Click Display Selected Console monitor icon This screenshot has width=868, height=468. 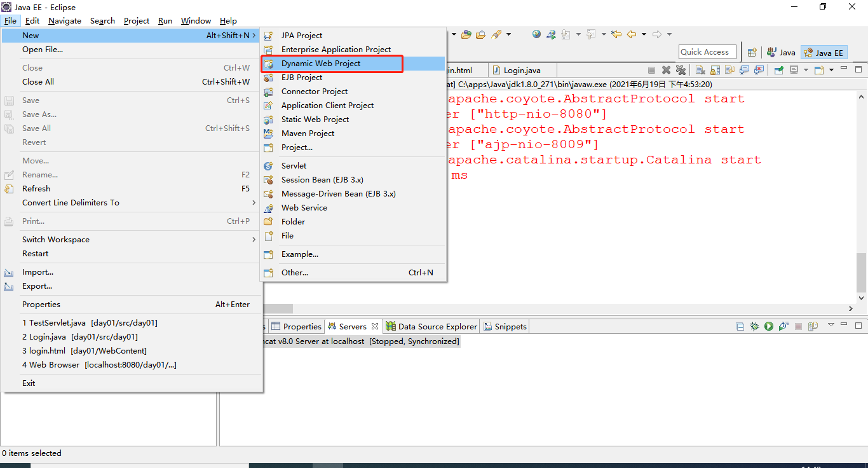pyautogui.click(x=794, y=70)
